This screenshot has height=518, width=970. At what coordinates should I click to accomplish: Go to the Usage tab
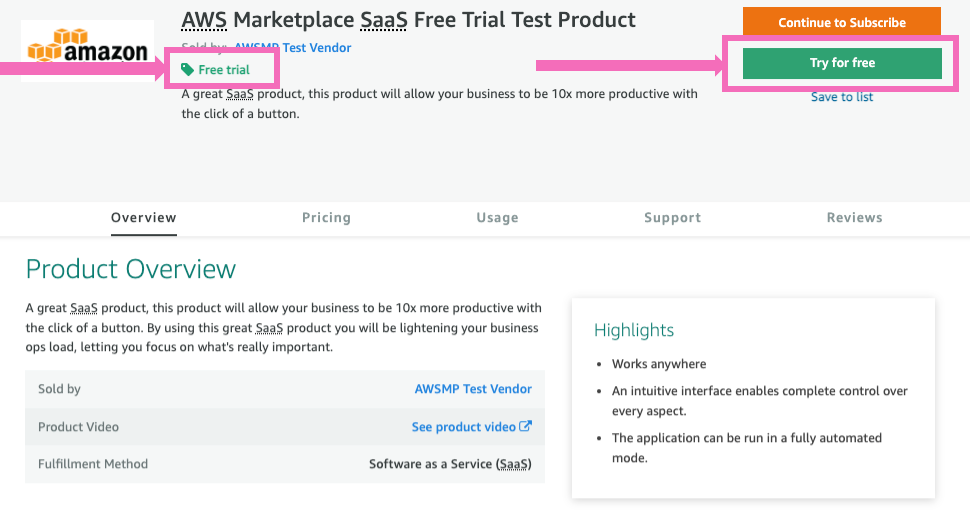pyautogui.click(x=497, y=217)
